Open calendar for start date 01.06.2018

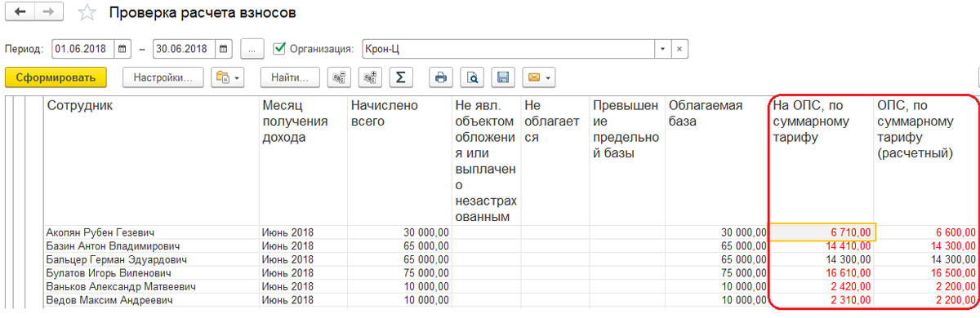[122, 49]
